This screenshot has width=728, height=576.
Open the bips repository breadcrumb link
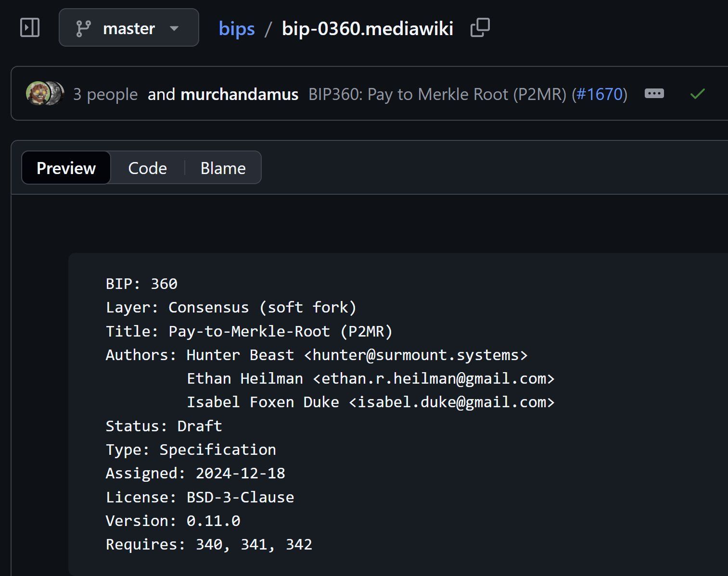[x=236, y=29]
